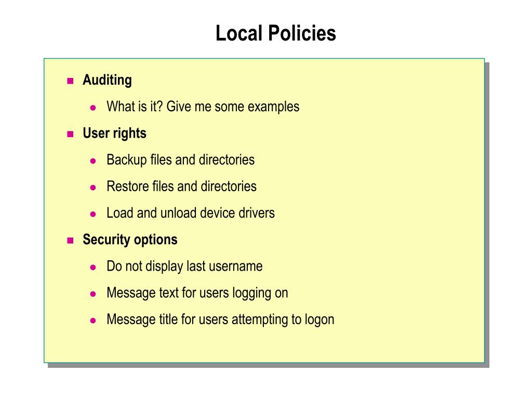532x399 pixels.
Task: Select 'Do not display last username' line
Action: click(184, 267)
